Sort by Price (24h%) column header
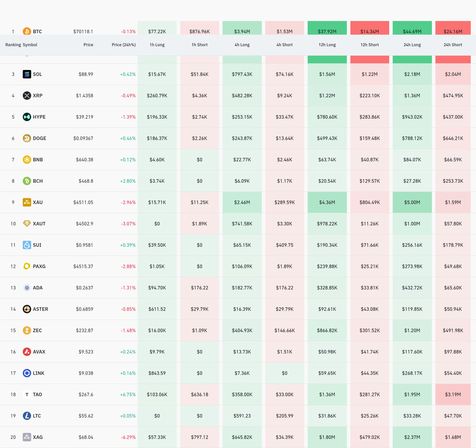Viewport: 476px width, 448px height. pyautogui.click(x=124, y=45)
